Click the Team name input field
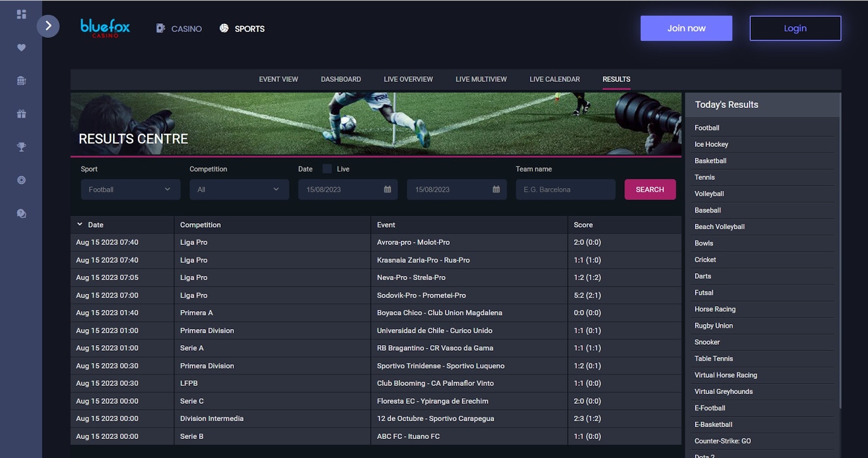Image resolution: width=868 pixels, height=458 pixels. [565, 190]
